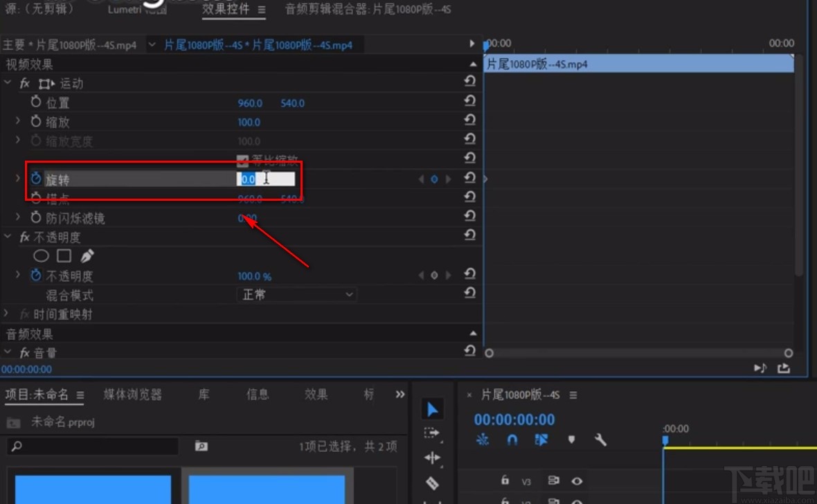Switch to the 效果控件 tab
This screenshot has width=817, height=504.
click(x=226, y=9)
